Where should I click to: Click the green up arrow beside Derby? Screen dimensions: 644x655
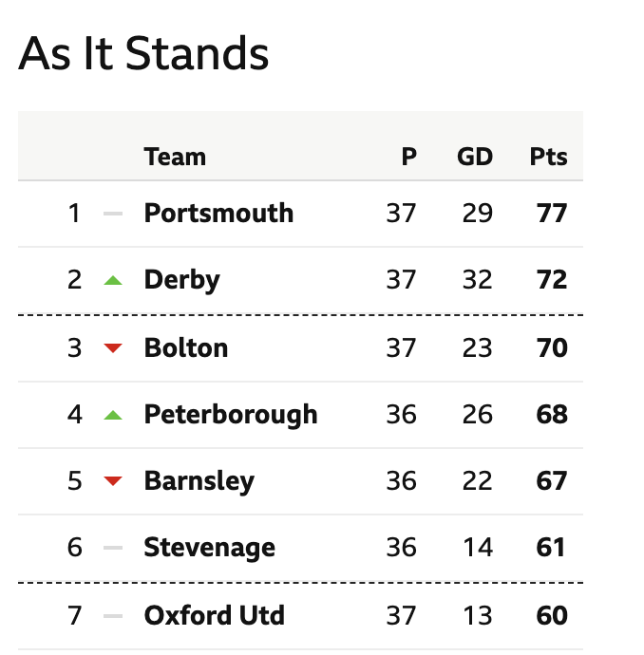113,280
